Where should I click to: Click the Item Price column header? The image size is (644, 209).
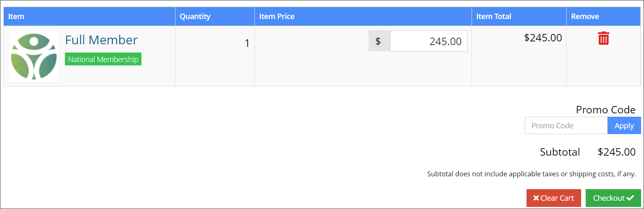[x=277, y=17]
